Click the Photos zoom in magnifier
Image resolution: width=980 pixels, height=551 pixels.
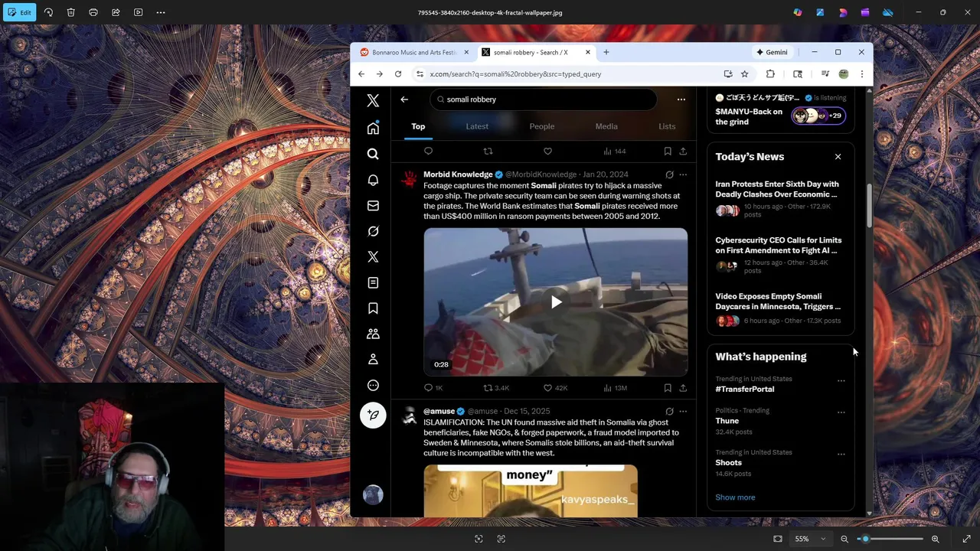coord(936,539)
